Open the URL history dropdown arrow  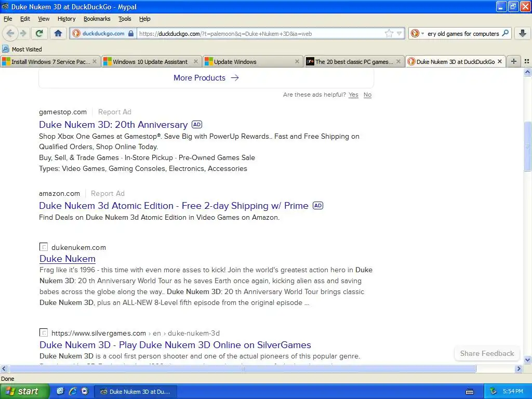(400, 33)
